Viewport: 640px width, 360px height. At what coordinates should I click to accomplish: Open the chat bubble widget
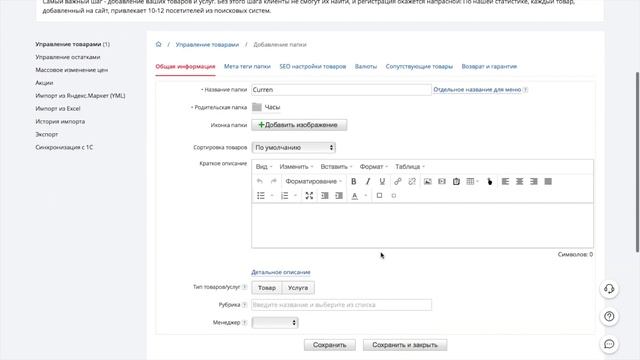click(x=609, y=344)
